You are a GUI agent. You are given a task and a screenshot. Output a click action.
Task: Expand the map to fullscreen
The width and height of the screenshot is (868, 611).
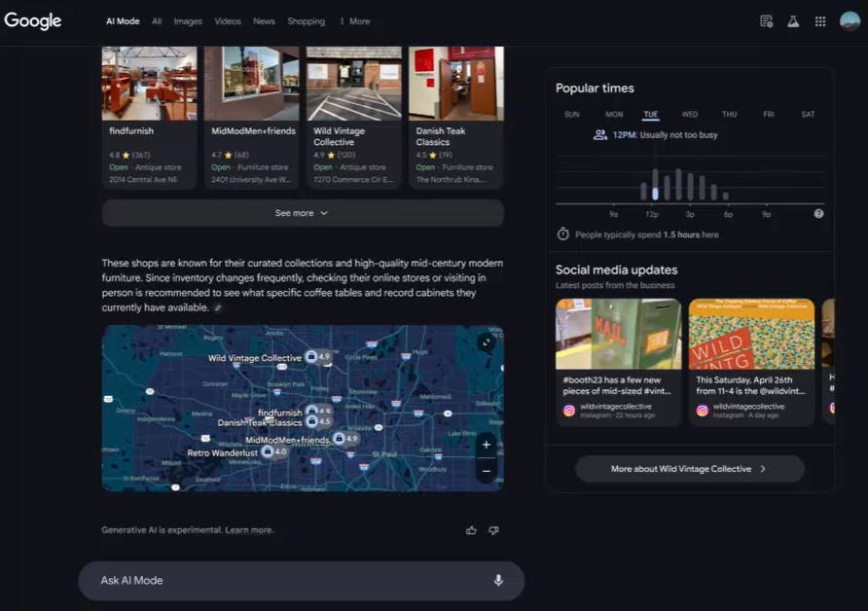(x=486, y=342)
